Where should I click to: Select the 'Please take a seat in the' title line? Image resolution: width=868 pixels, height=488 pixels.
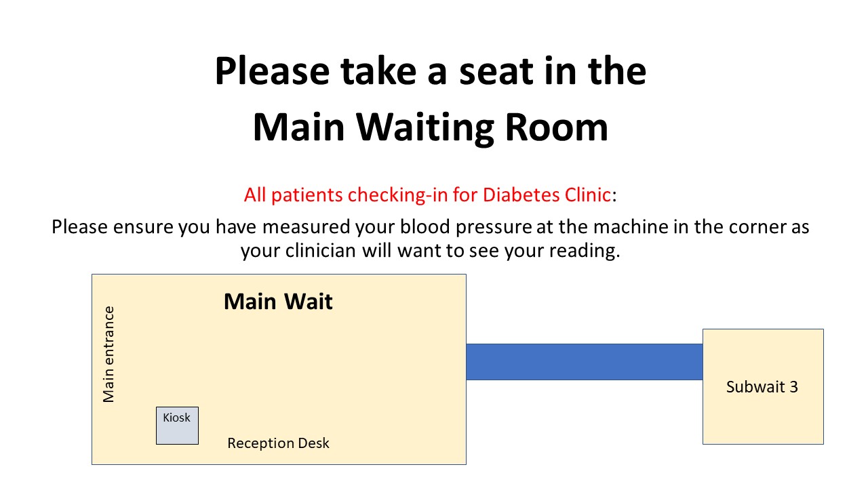tap(431, 72)
